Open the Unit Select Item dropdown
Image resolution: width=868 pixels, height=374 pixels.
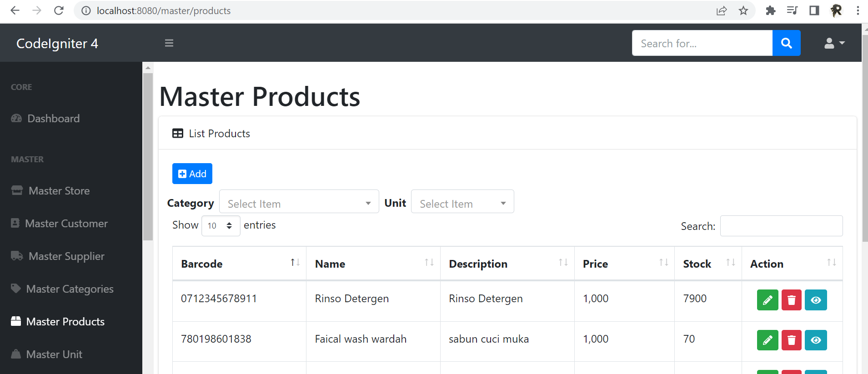click(x=462, y=201)
